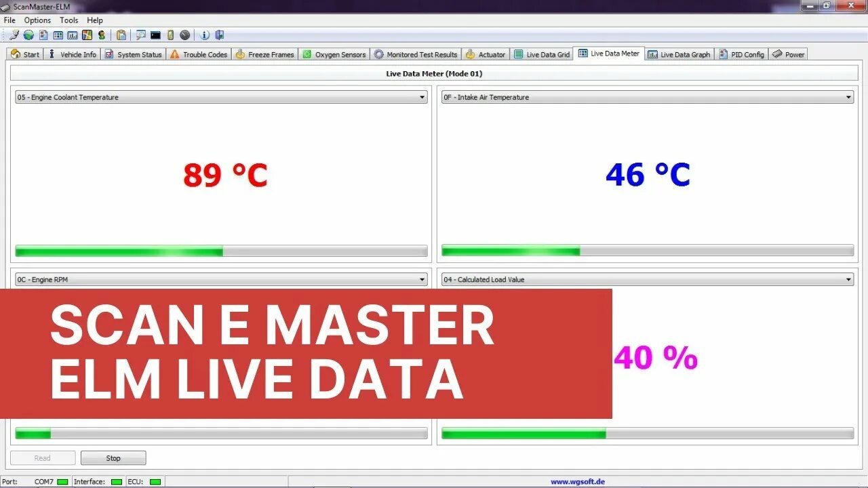Open the Monitored Test Results tab
The width and height of the screenshot is (868, 488).
416,54
